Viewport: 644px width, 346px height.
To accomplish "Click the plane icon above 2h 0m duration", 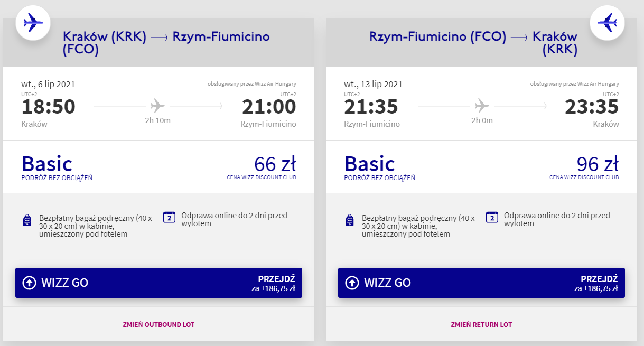I will [481, 106].
